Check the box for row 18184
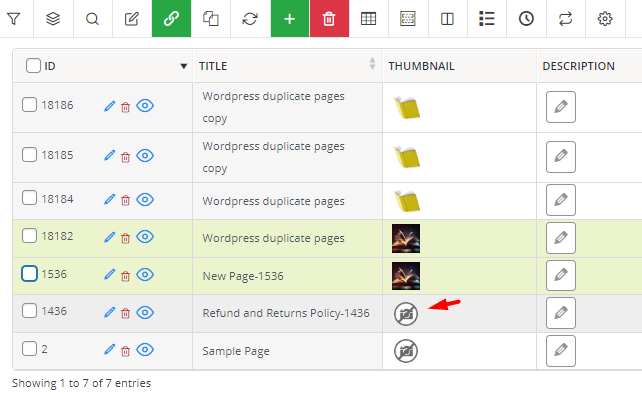The width and height of the screenshot is (642, 395). pyautogui.click(x=29, y=198)
